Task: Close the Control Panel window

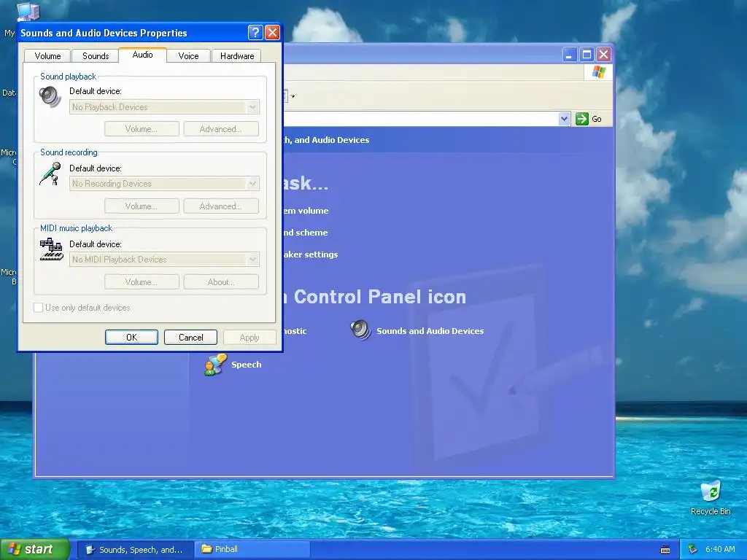Action: coord(603,54)
